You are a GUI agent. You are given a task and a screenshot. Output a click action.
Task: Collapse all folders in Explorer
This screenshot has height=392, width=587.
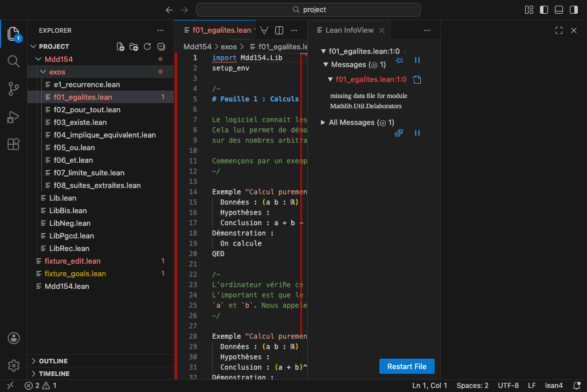click(161, 46)
